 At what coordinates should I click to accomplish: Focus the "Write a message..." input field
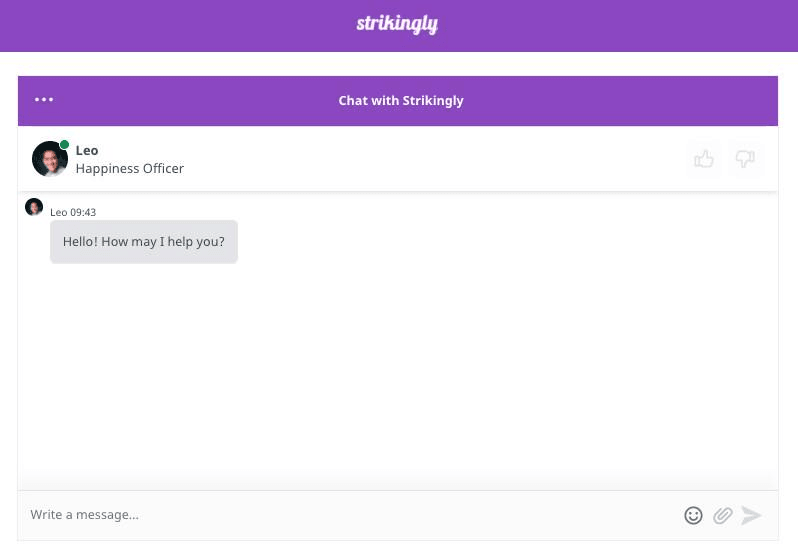coord(340,515)
